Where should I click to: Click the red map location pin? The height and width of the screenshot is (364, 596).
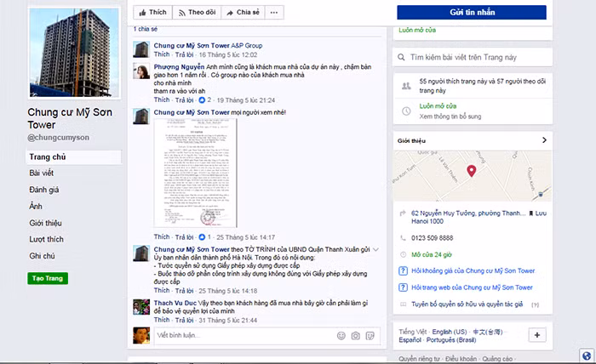471,169
